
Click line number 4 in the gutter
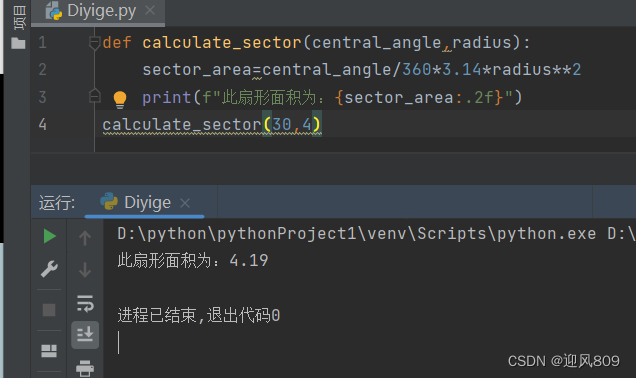click(x=43, y=124)
